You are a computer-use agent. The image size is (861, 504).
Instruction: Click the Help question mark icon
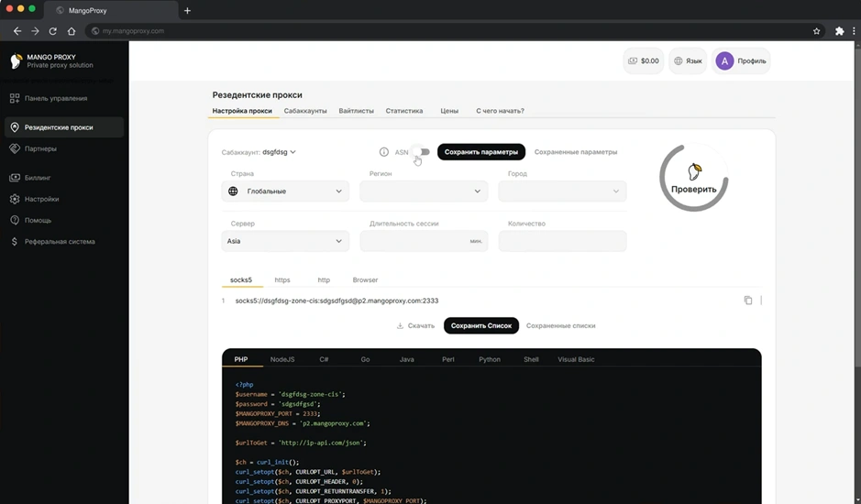[15, 220]
